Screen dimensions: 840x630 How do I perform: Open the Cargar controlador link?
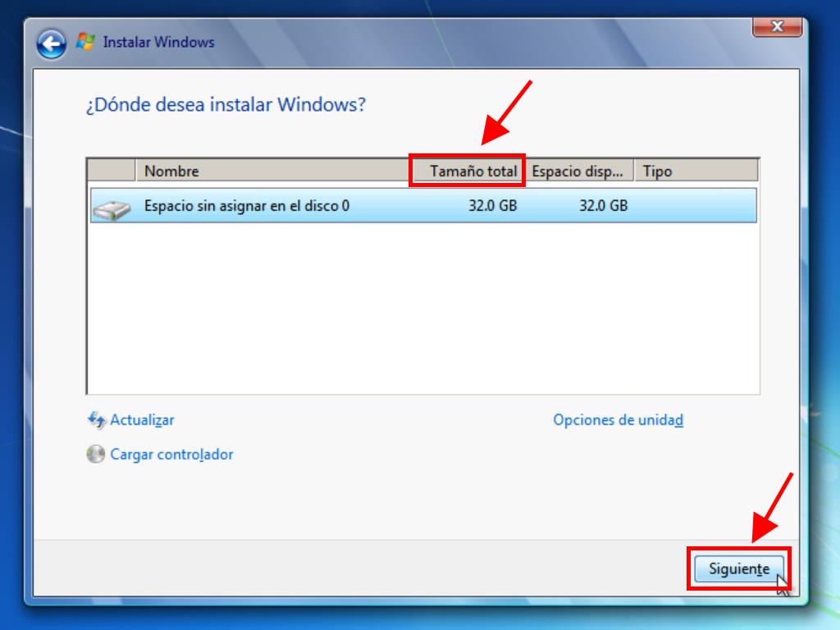[171, 454]
